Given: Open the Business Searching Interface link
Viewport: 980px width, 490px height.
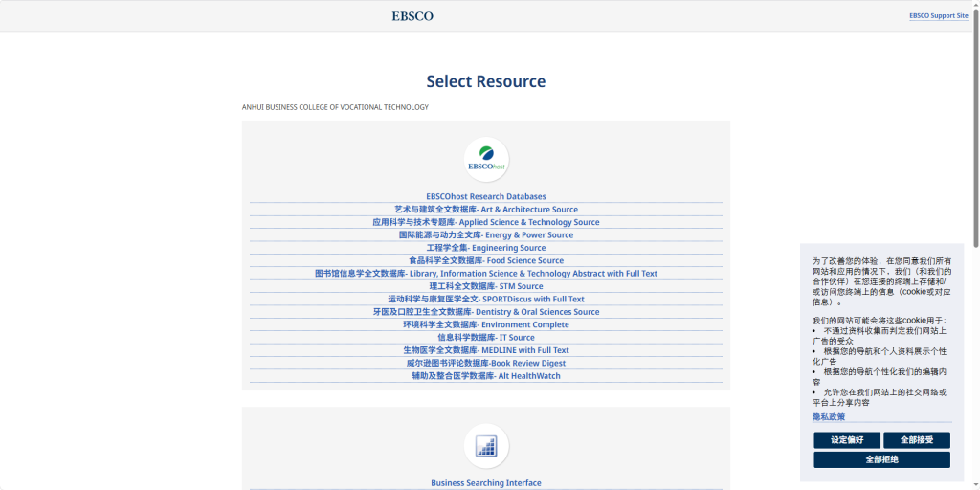Looking at the screenshot, I should tap(486, 483).
